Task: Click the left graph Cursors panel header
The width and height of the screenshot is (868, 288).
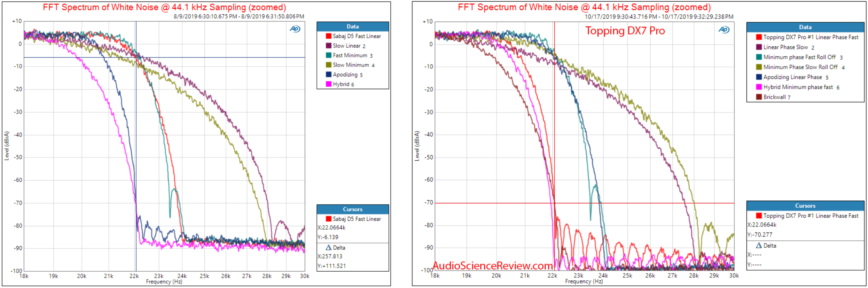Action: pyautogui.click(x=352, y=209)
